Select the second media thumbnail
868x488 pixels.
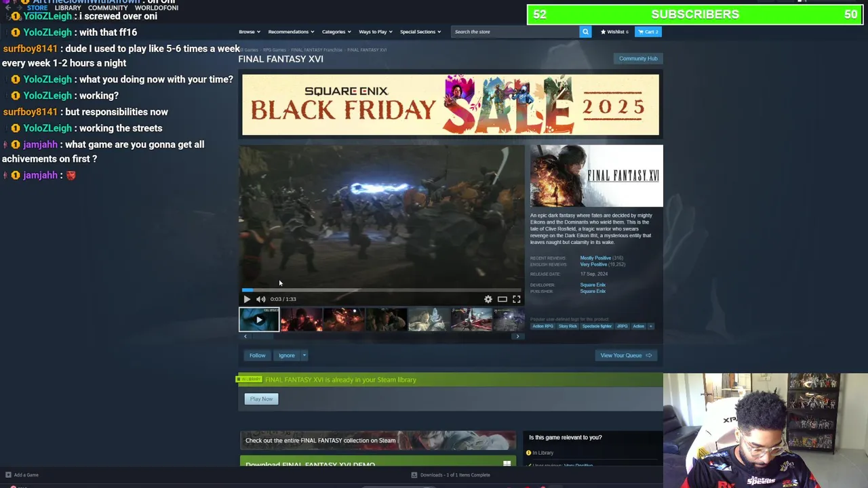click(x=301, y=319)
